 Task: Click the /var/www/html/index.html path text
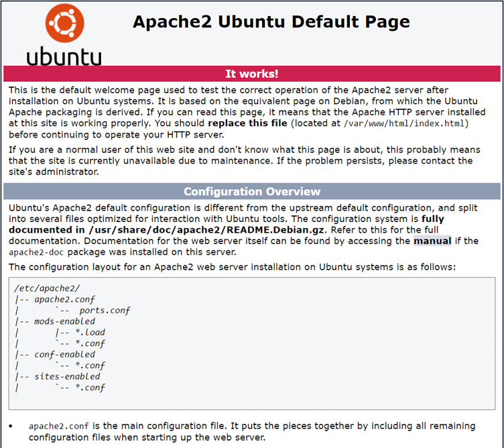(x=404, y=123)
